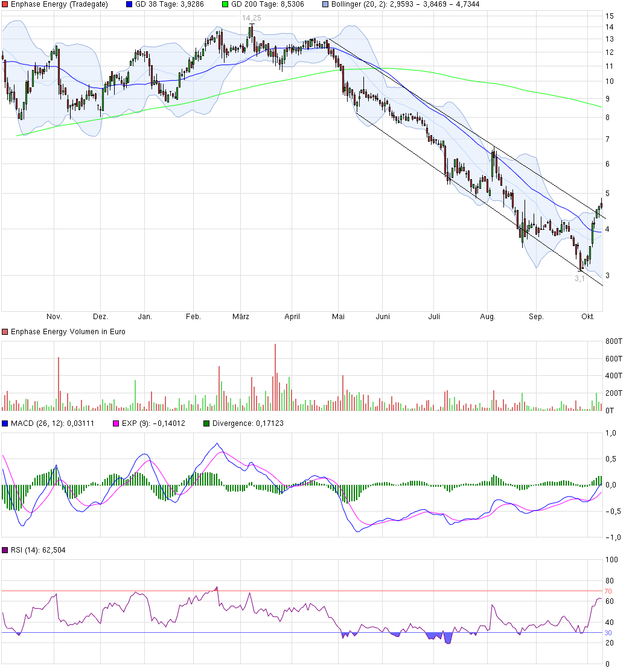Click the red 70 RSI threshold label

(608, 591)
